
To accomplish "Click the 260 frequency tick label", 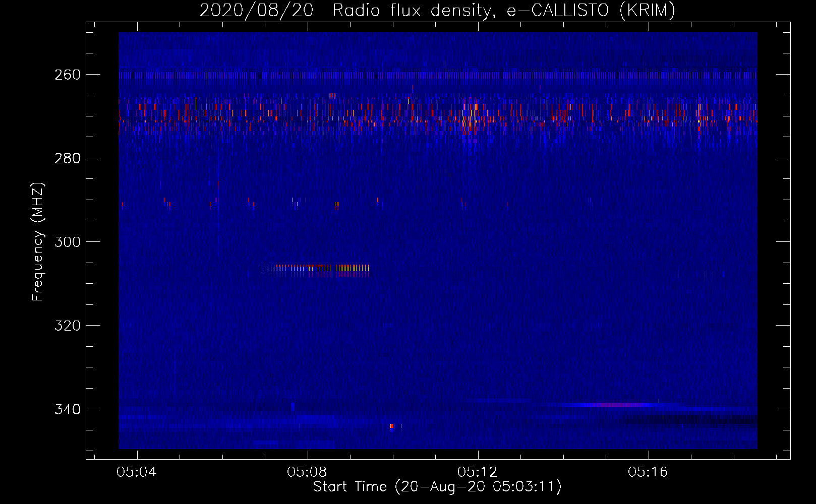I will [68, 75].
